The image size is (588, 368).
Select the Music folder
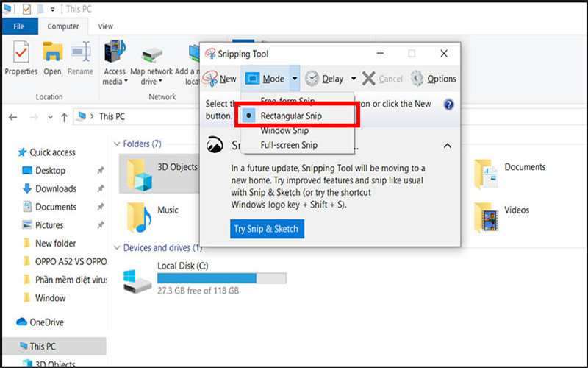point(153,218)
